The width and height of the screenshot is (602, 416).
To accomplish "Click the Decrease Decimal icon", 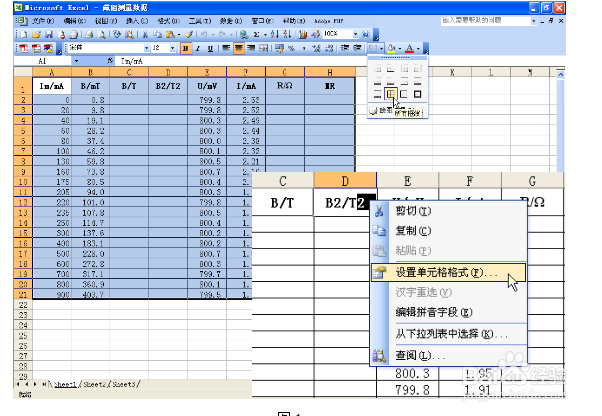I will [329, 48].
